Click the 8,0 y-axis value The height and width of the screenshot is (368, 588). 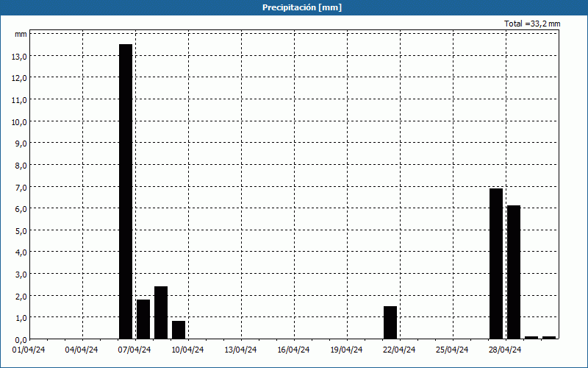[21, 165]
